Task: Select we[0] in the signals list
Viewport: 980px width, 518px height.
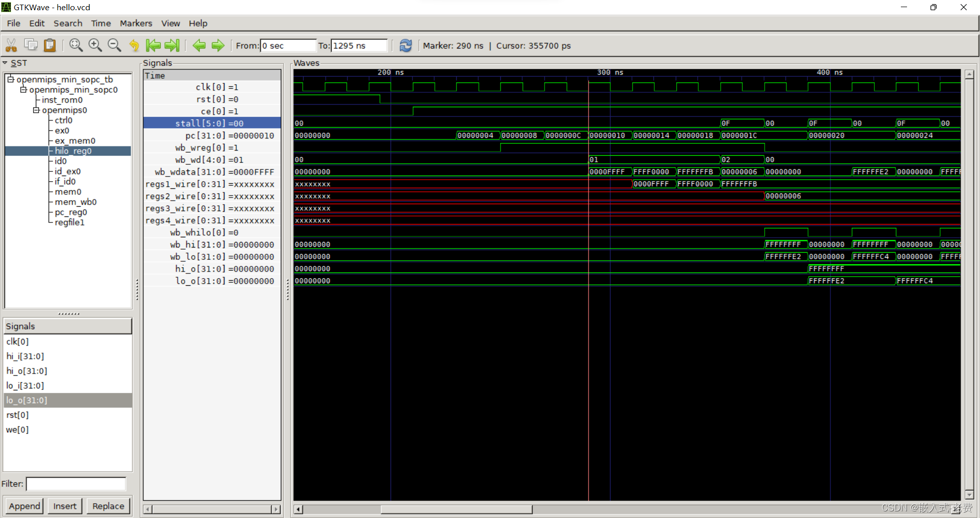Action: (x=68, y=430)
